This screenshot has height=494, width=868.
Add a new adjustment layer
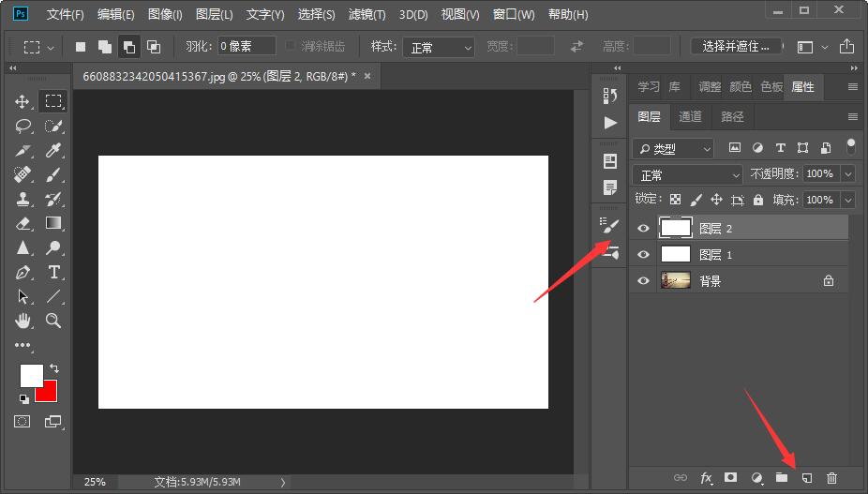pyautogui.click(x=756, y=477)
